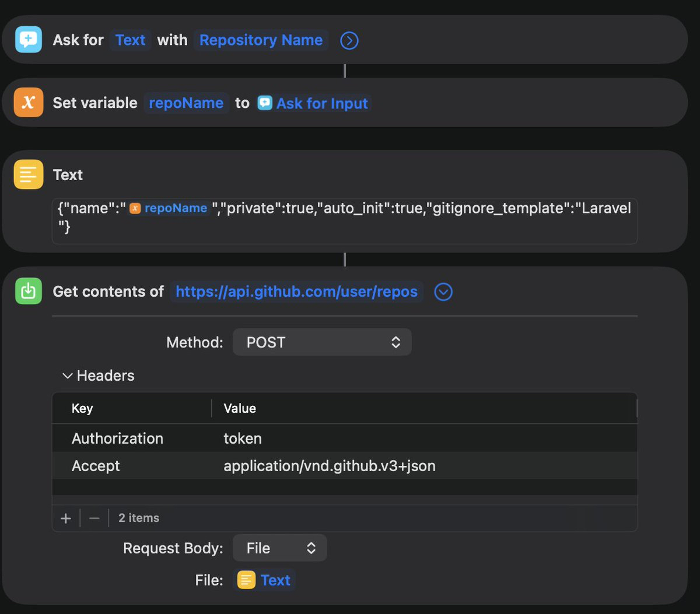
Task: Collapse Get contents options with chevron
Action: 443,292
